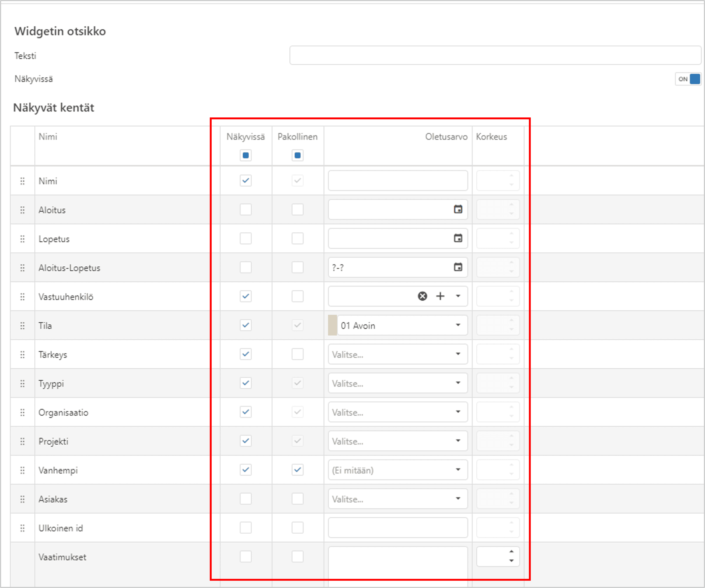The width and height of the screenshot is (705, 588).
Task: Click the Organisaatio row name
Action: pos(63,412)
